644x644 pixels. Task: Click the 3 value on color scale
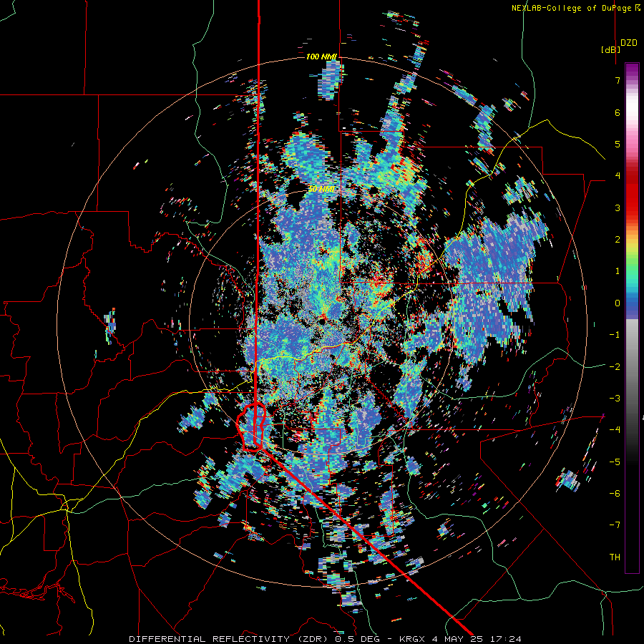point(618,208)
